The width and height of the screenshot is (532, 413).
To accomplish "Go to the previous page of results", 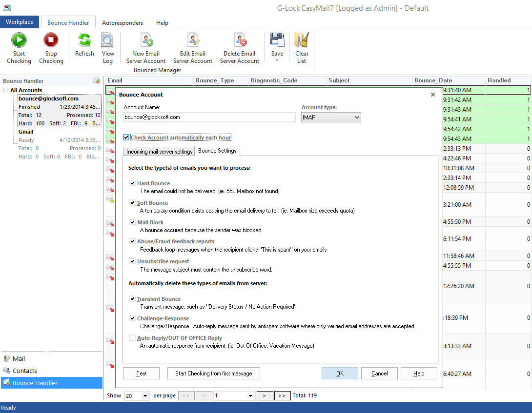I will (204, 396).
